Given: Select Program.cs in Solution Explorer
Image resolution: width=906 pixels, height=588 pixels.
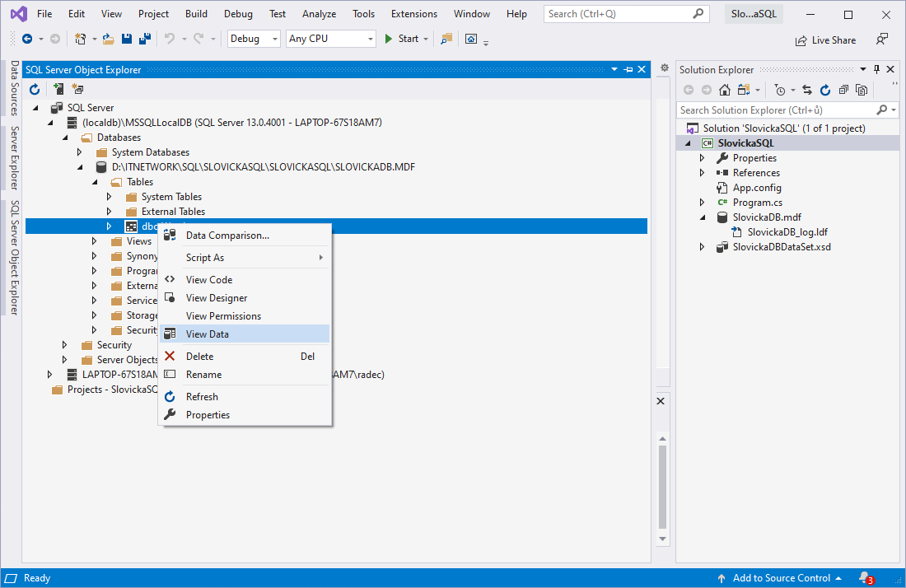Looking at the screenshot, I should (x=758, y=202).
